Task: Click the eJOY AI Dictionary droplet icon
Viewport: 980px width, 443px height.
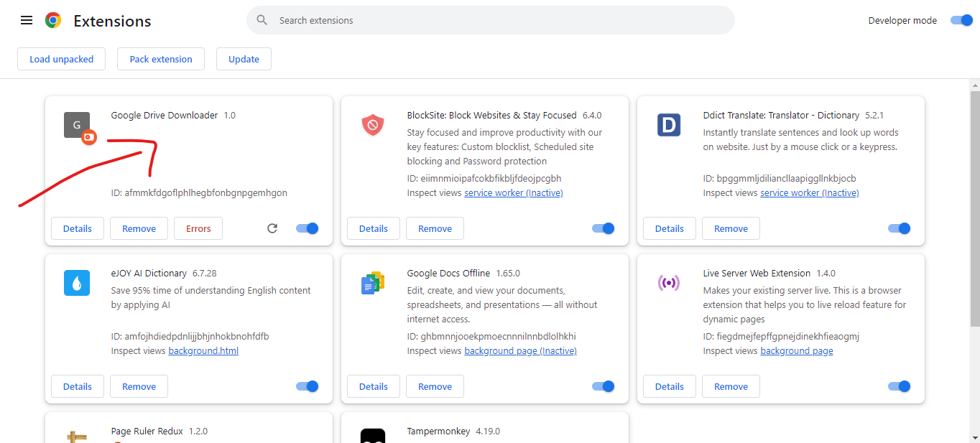Action: tap(76, 283)
